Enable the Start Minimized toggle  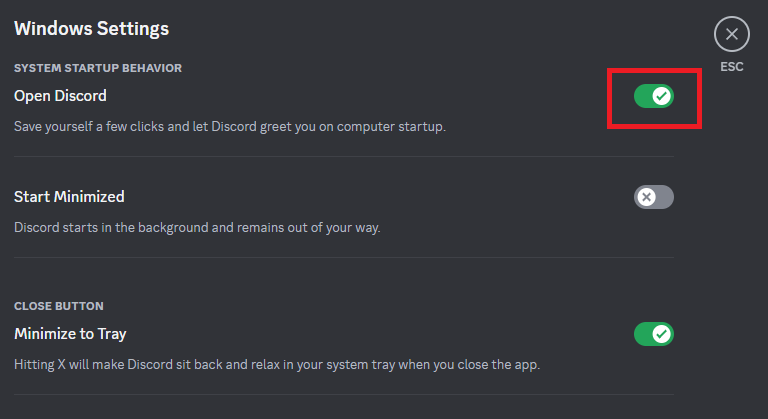[x=654, y=197]
